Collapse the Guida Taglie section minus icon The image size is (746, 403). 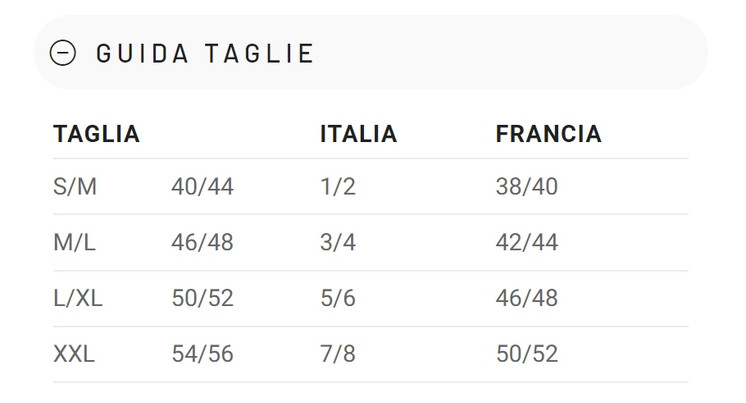coord(63,54)
